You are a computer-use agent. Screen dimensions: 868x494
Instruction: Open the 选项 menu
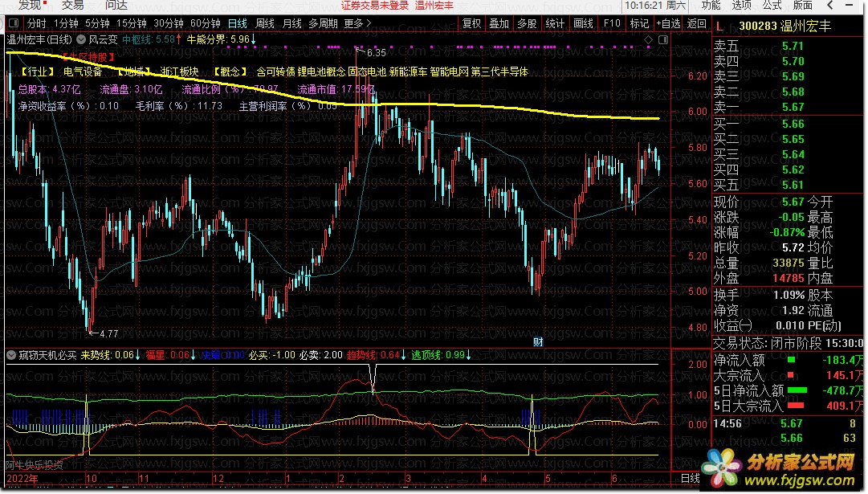coord(741,5)
